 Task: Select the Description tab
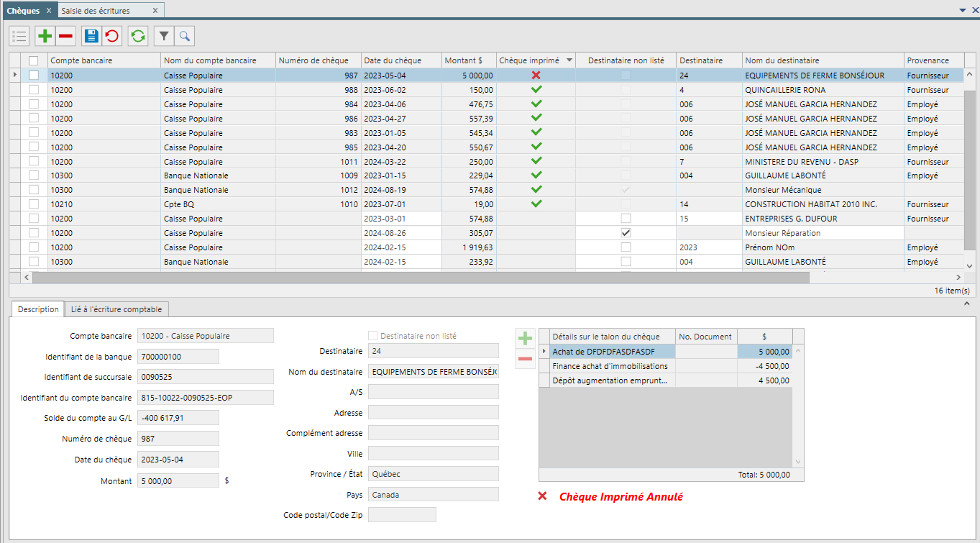(x=38, y=309)
